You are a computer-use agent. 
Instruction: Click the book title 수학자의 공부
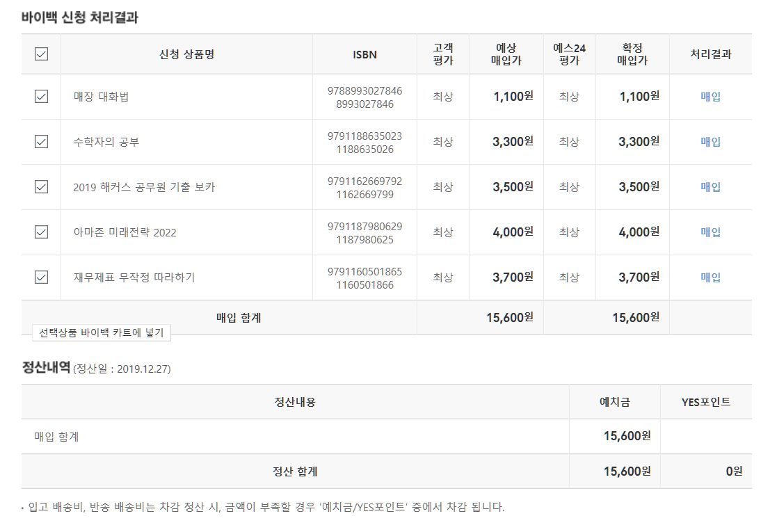tap(106, 142)
